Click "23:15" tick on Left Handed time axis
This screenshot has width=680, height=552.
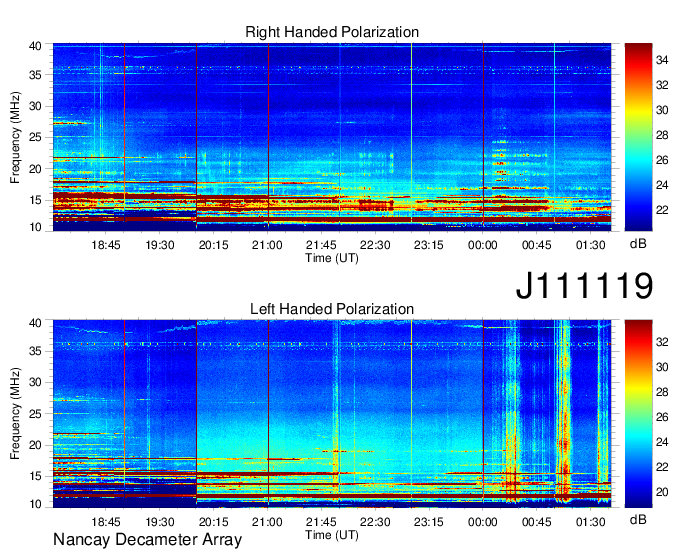429,522
